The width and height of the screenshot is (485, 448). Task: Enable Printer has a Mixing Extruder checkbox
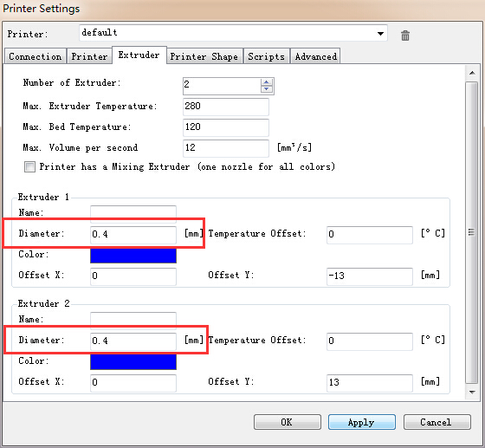29,166
